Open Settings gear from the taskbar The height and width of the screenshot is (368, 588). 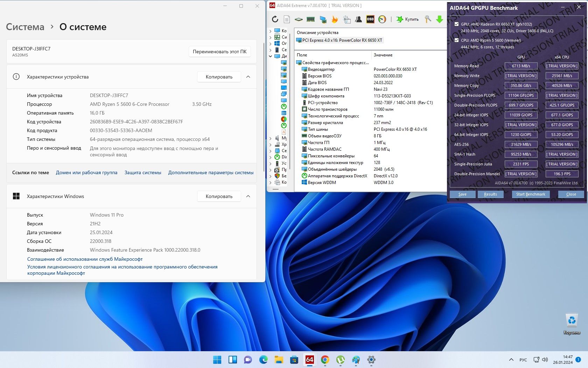pyautogui.click(x=371, y=360)
